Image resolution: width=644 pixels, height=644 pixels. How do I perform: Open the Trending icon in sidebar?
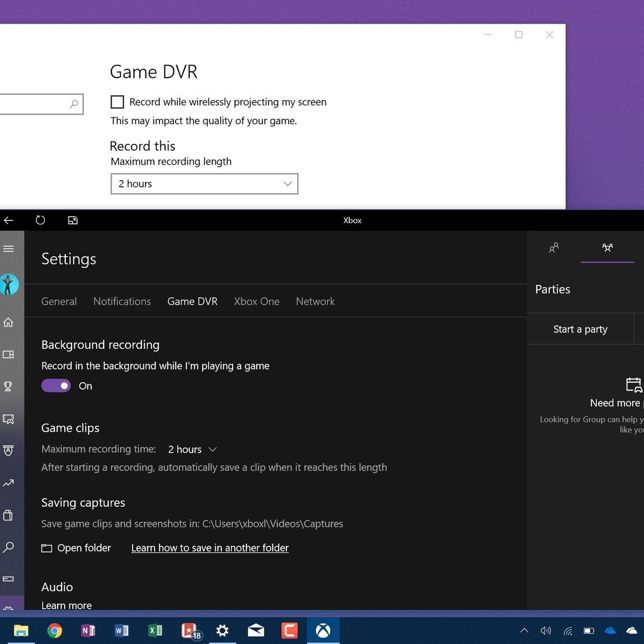pyautogui.click(x=8, y=483)
